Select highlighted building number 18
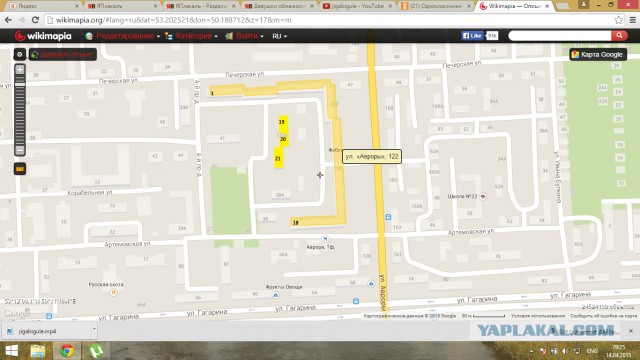This screenshot has width=640, height=360. click(x=296, y=222)
